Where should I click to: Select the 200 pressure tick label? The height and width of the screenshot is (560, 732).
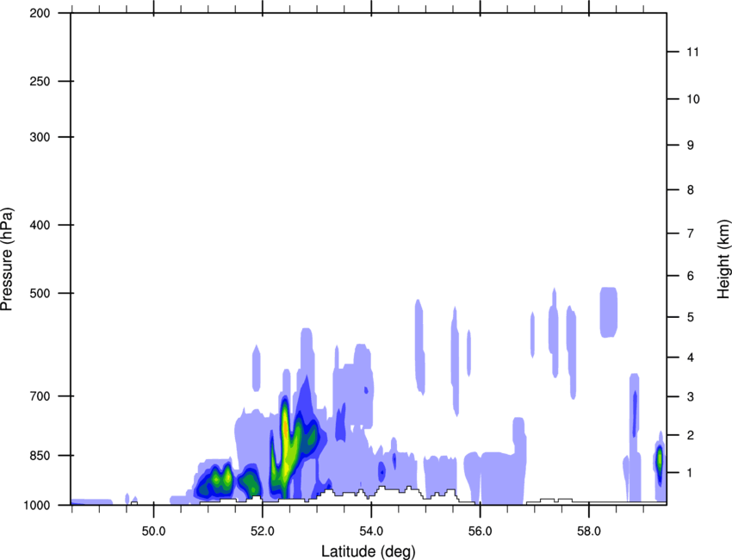click(40, 14)
